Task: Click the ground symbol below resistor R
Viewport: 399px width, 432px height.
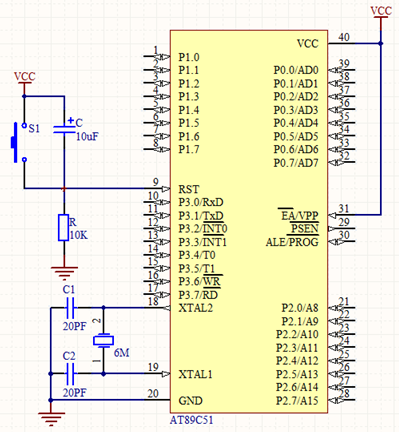Action: click(x=64, y=272)
